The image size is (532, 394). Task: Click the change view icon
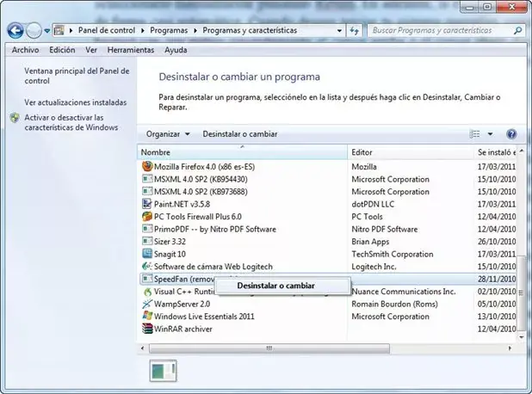point(474,134)
